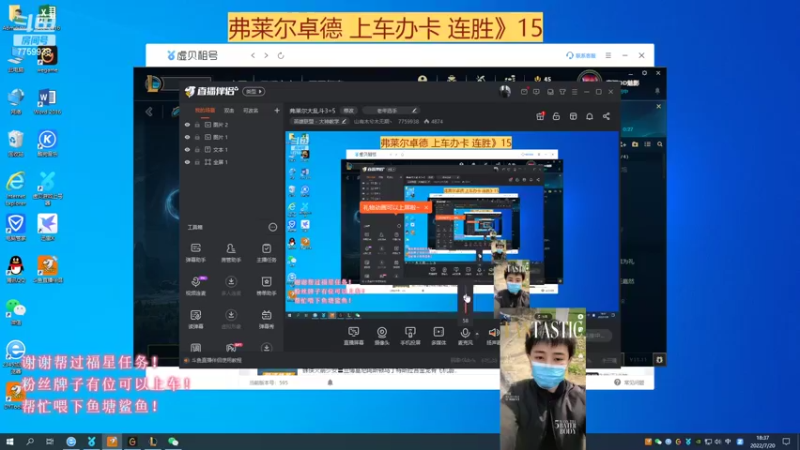Toggle the room lock icon beside the gift box
Viewport: 800px width, 450px height.
pos(556,116)
